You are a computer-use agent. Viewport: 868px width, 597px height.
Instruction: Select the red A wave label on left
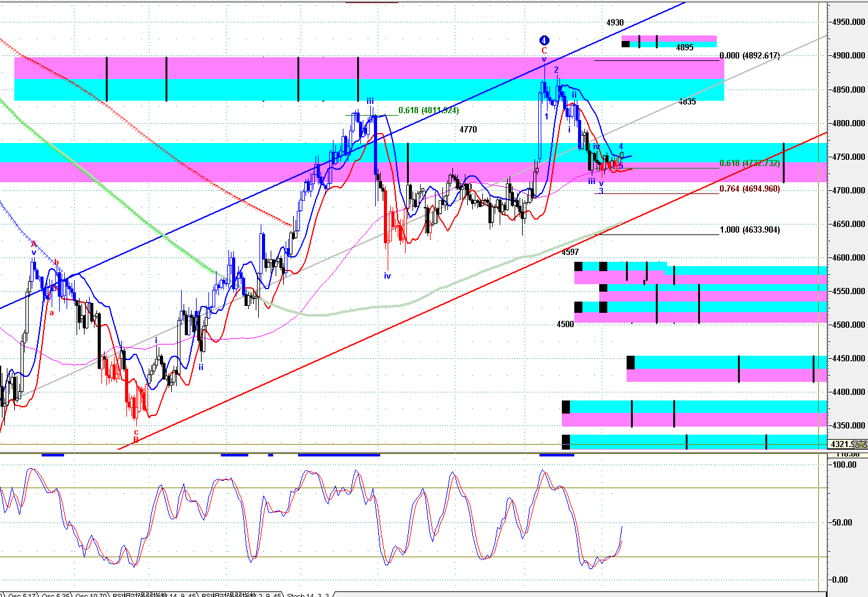pos(34,244)
